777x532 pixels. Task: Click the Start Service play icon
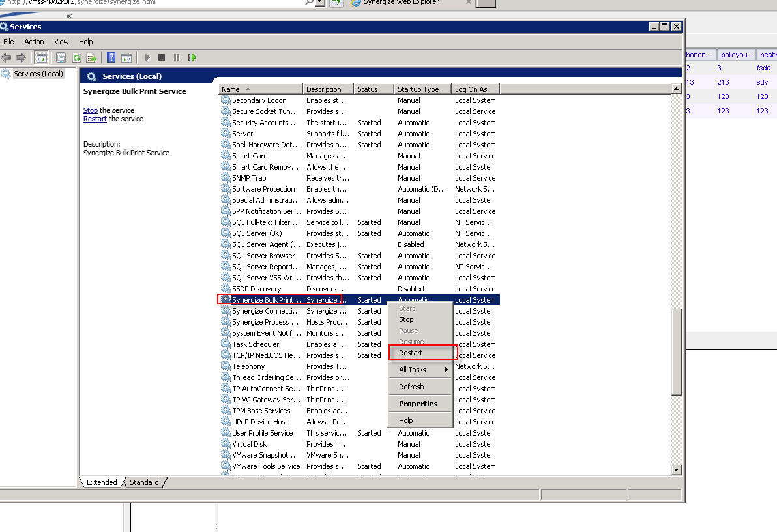click(x=147, y=57)
